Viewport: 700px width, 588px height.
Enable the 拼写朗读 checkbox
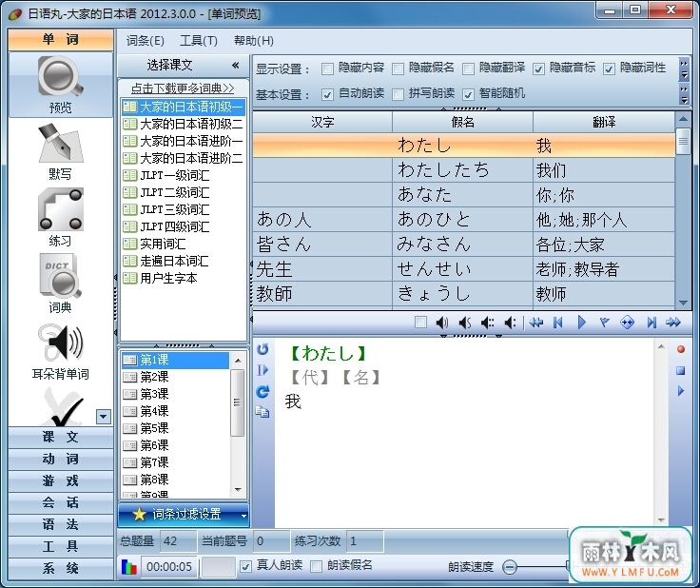point(398,94)
